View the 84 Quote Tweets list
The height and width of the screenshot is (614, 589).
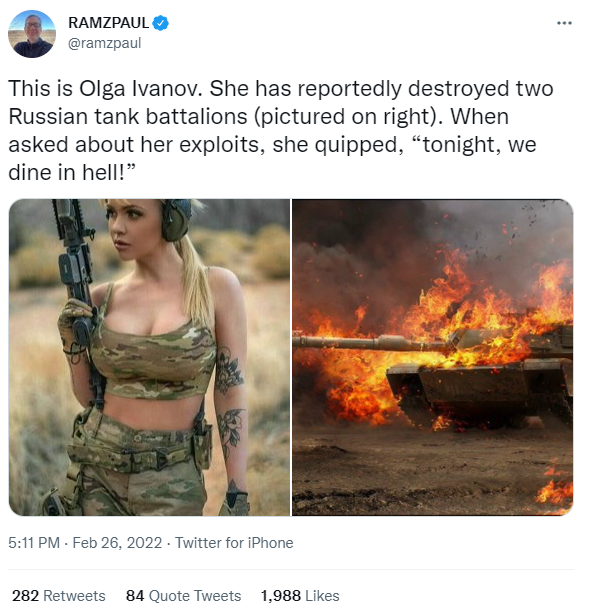(183, 596)
